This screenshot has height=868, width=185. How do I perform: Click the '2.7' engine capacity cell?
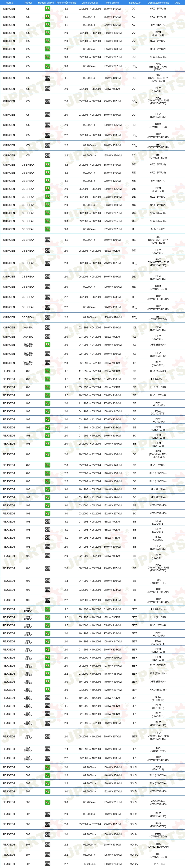click(66, 864)
